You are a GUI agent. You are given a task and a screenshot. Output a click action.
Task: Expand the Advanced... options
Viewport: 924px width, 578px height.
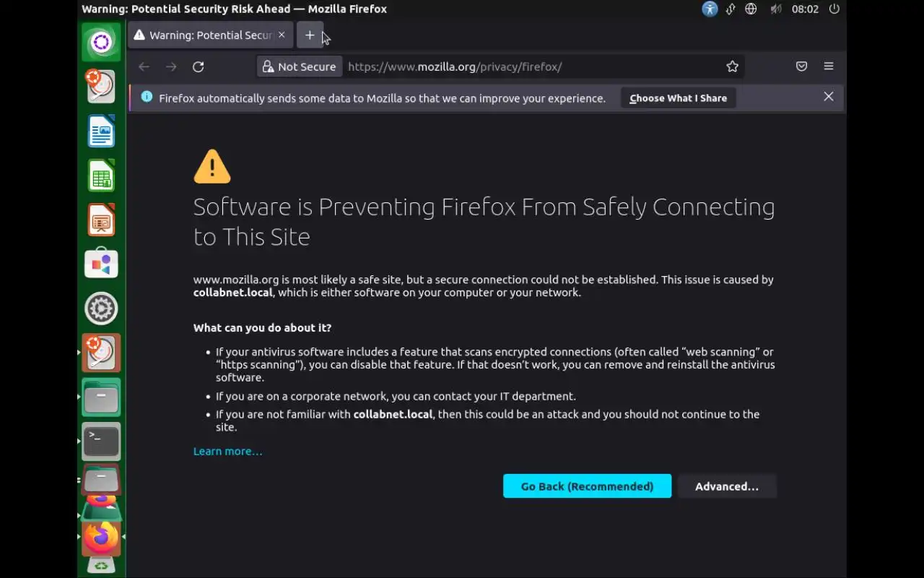point(726,486)
